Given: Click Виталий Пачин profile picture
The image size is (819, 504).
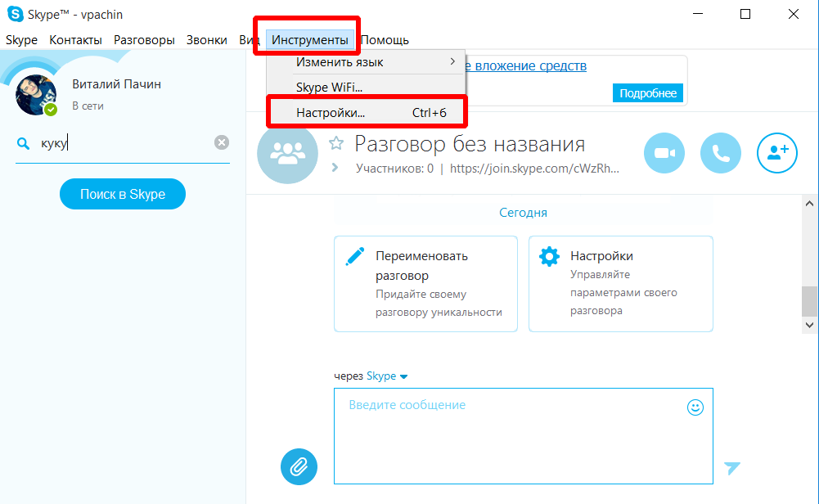Looking at the screenshot, I should click(x=37, y=94).
